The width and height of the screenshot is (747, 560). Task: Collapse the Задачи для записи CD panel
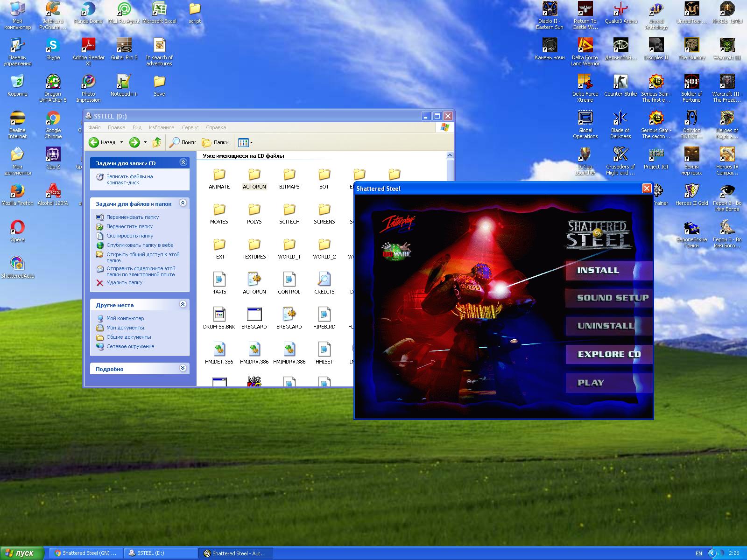(183, 162)
